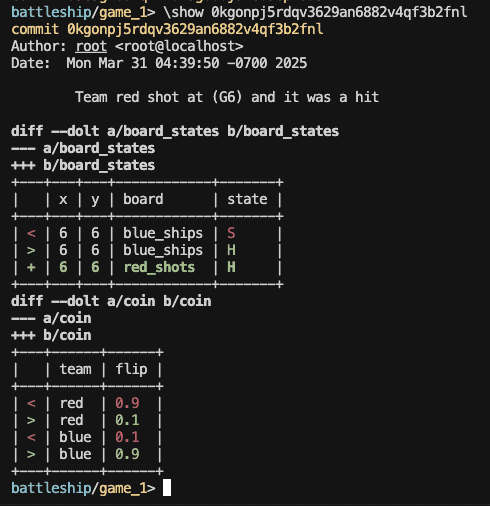
Task: Click blue team's new flip value 0.9
Action: click(127, 454)
